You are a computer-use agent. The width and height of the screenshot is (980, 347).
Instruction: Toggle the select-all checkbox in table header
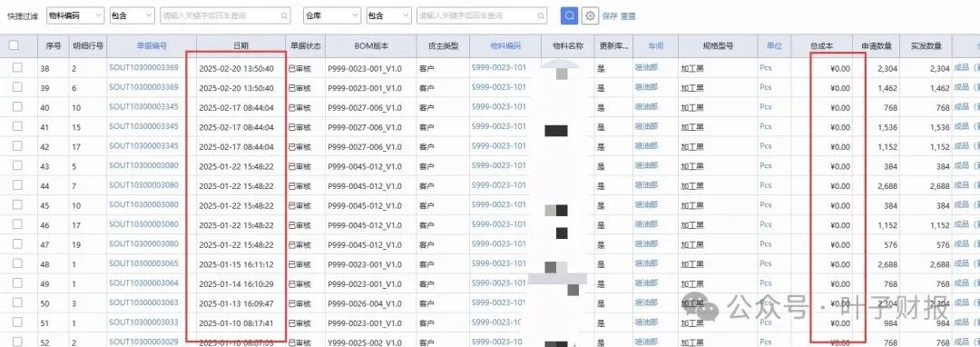(14, 45)
